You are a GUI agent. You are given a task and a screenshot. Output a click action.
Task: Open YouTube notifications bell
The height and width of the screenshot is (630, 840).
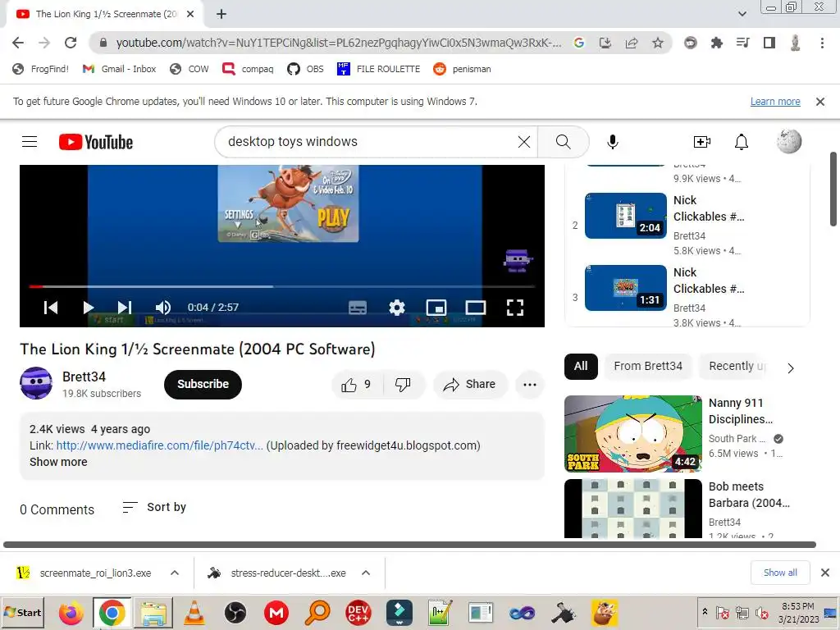(x=742, y=142)
